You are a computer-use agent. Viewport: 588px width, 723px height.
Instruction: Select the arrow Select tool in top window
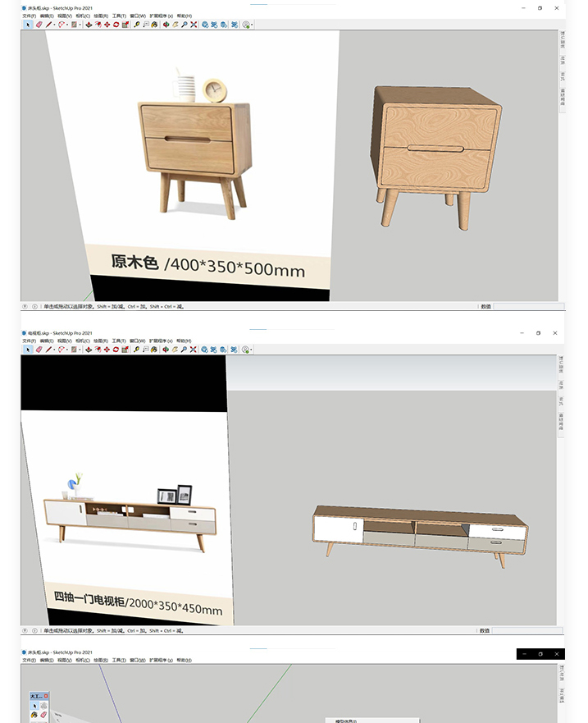pos(28,25)
